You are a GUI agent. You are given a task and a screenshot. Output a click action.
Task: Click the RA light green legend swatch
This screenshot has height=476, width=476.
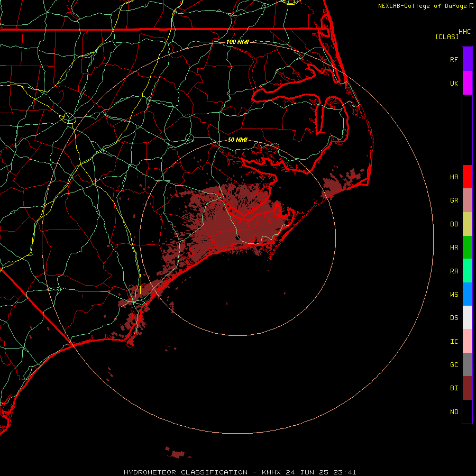tap(467, 271)
